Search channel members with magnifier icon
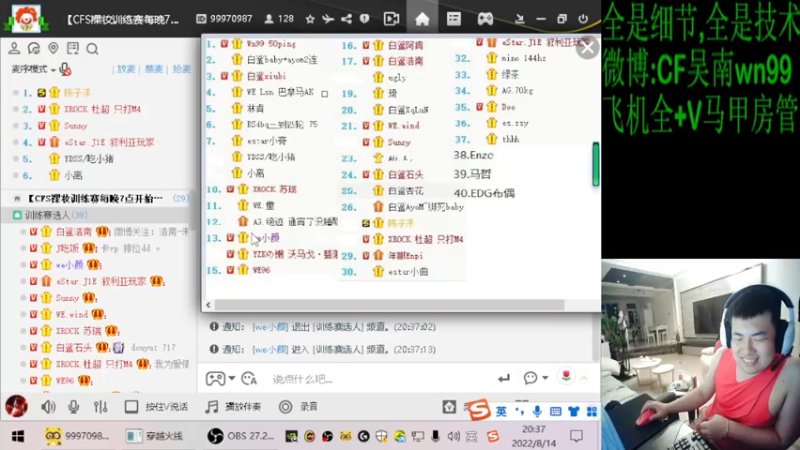Viewport: 800px width, 450px height. (92, 49)
